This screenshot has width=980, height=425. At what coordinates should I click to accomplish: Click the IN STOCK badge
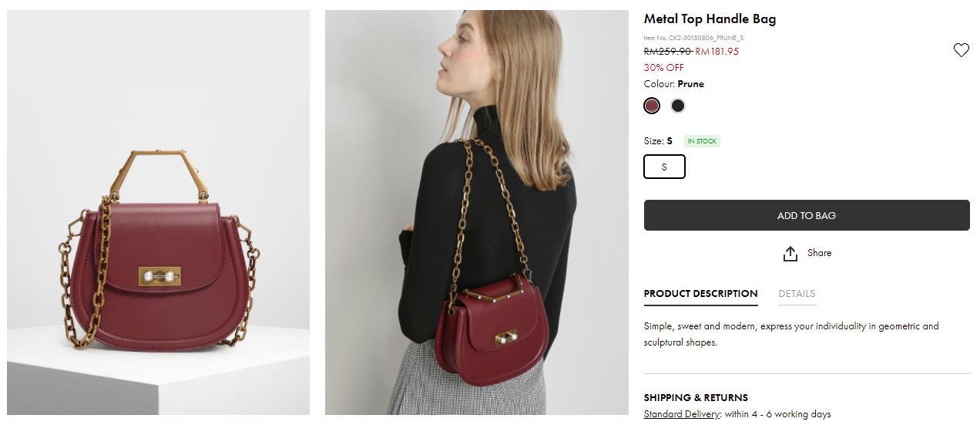(702, 141)
